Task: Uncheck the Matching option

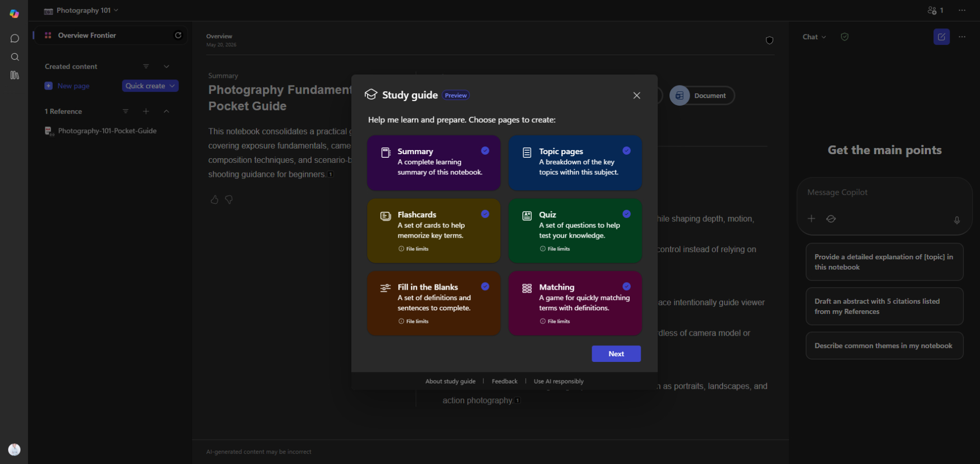Action: pos(626,287)
